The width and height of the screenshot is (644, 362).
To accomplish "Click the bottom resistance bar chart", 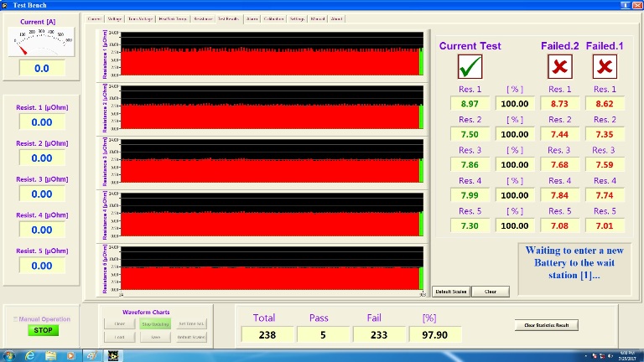I will (x=272, y=268).
